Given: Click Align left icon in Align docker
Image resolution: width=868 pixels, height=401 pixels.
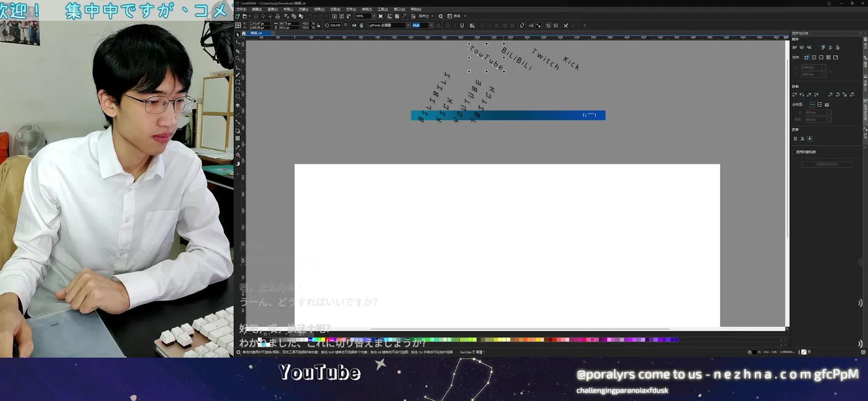Looking at the screenshot, I should coord(795,47).
